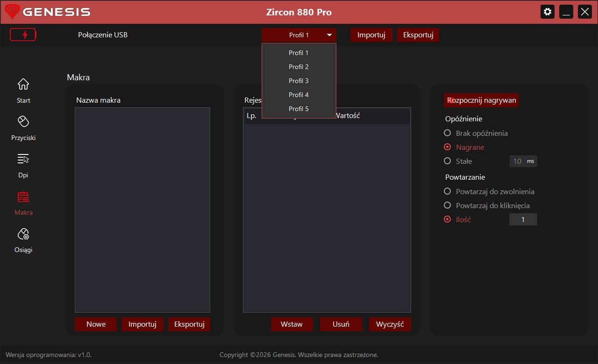Create a macro with the Nowe button

click(x=96, y=324)
